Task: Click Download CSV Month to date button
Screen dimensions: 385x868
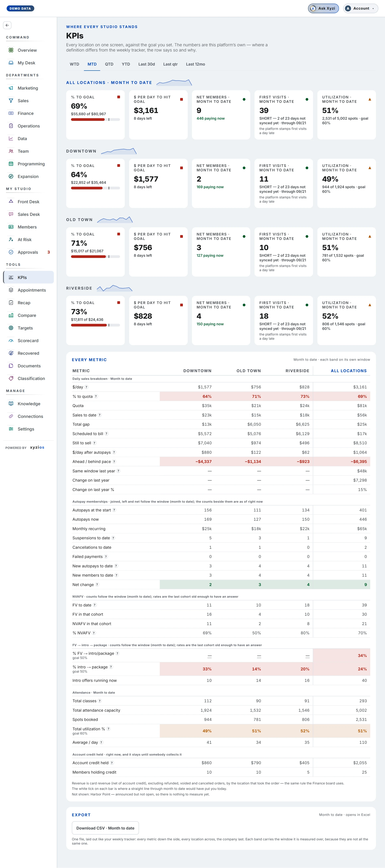Action: pos(105,828)
